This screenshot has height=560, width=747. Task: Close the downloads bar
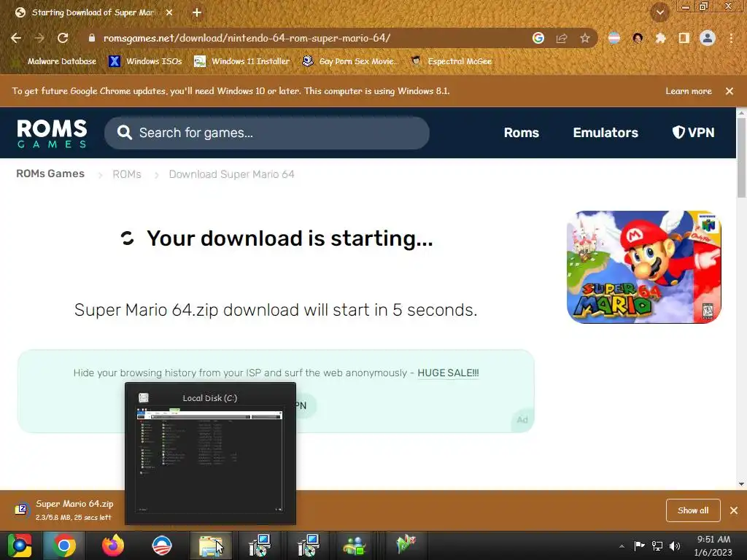tap(734, 510)
